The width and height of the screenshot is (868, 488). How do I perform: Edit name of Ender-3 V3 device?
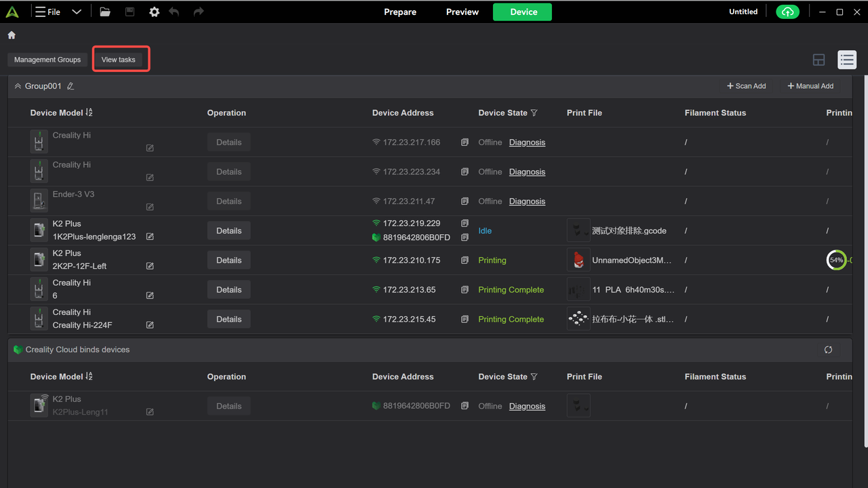pyautogui.click(x=150, y=207)
